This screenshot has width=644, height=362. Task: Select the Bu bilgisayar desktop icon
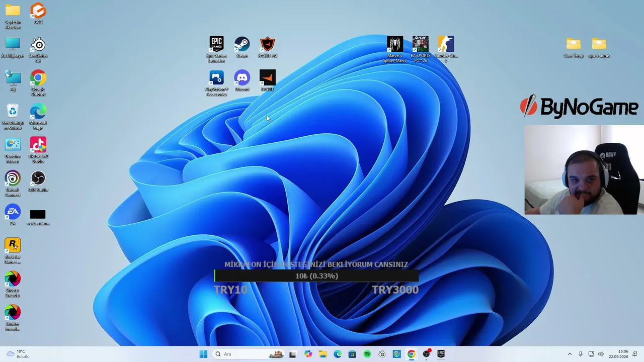pos(13,47)
